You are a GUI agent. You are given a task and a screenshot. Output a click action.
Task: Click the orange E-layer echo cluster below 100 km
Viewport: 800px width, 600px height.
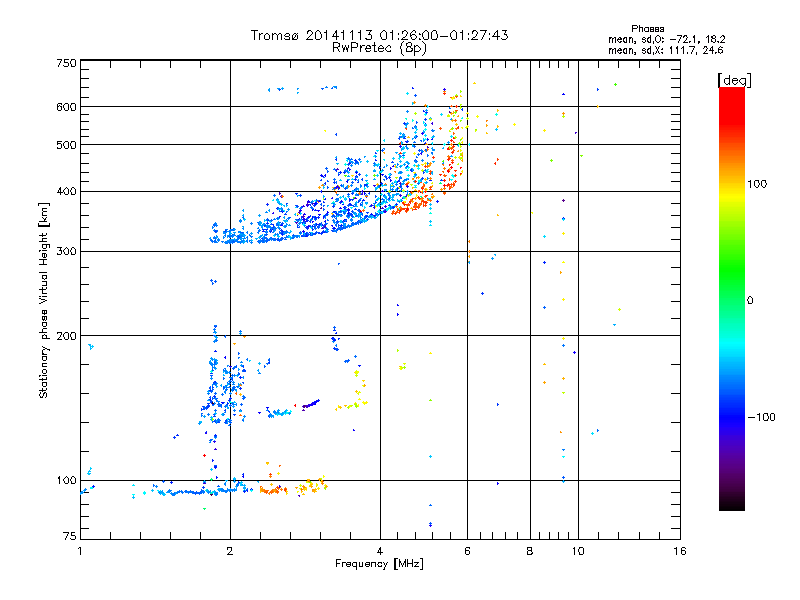(273, 490)
